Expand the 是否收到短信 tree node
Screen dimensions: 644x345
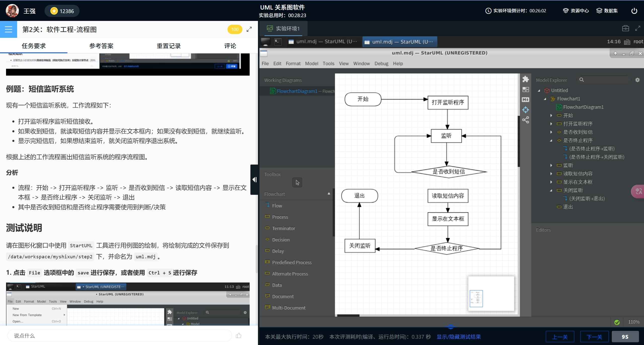coord(551,132)
